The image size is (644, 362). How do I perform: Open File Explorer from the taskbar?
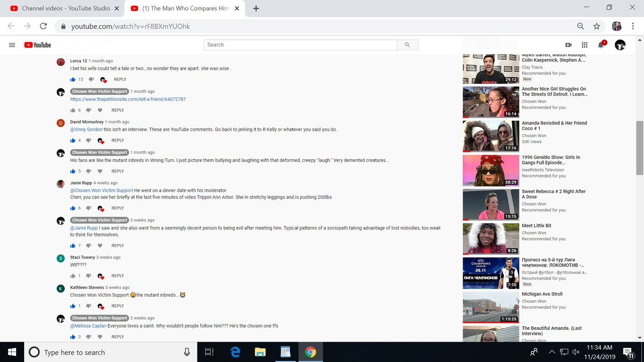pos(260,352)
